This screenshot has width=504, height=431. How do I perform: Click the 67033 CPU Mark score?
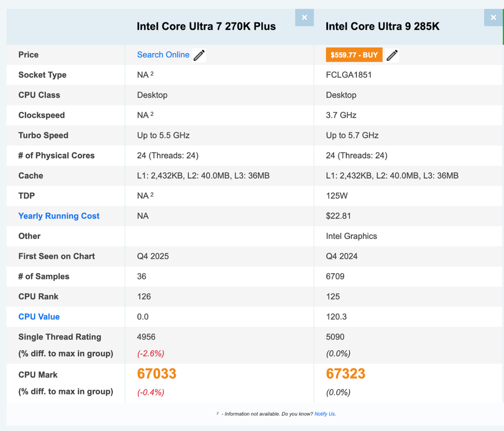[x=157, y=373]
